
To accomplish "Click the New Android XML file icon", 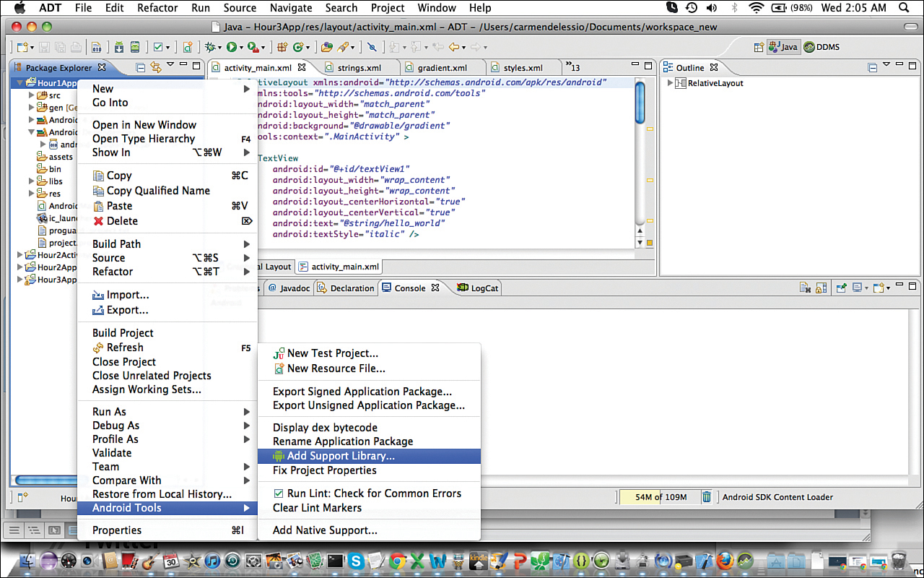I will click(188, 47).
